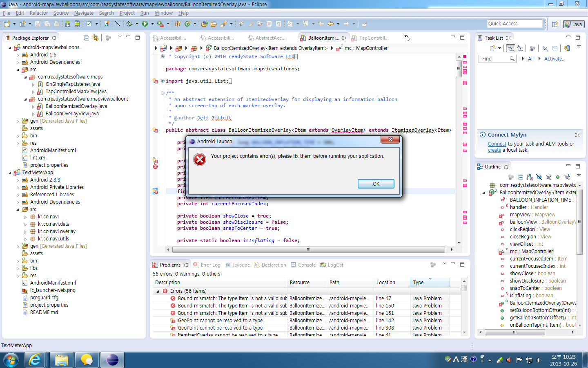
Task: Toggle Categorized view in Task List
Action: pyautogui.click(x=510, y=48)
